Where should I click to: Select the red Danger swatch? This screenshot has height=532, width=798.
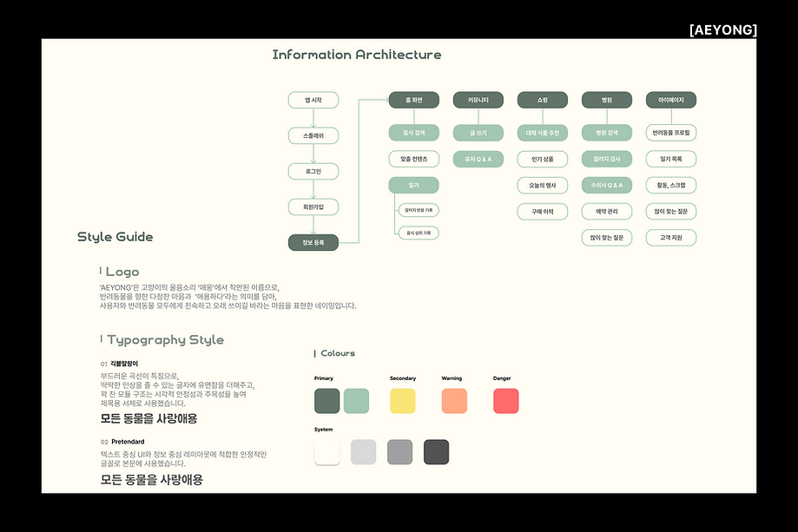click(x=506, y=401)
